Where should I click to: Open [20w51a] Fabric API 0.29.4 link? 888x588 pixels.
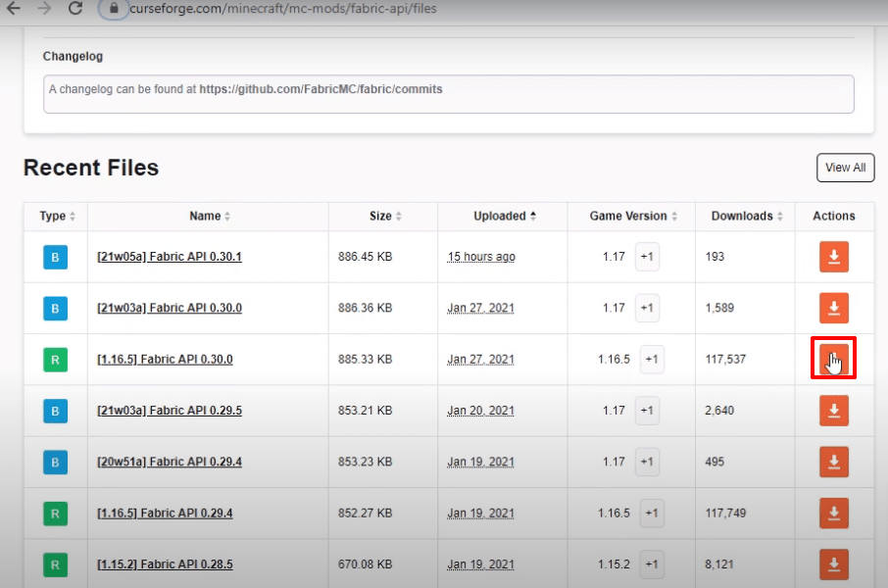170,462
